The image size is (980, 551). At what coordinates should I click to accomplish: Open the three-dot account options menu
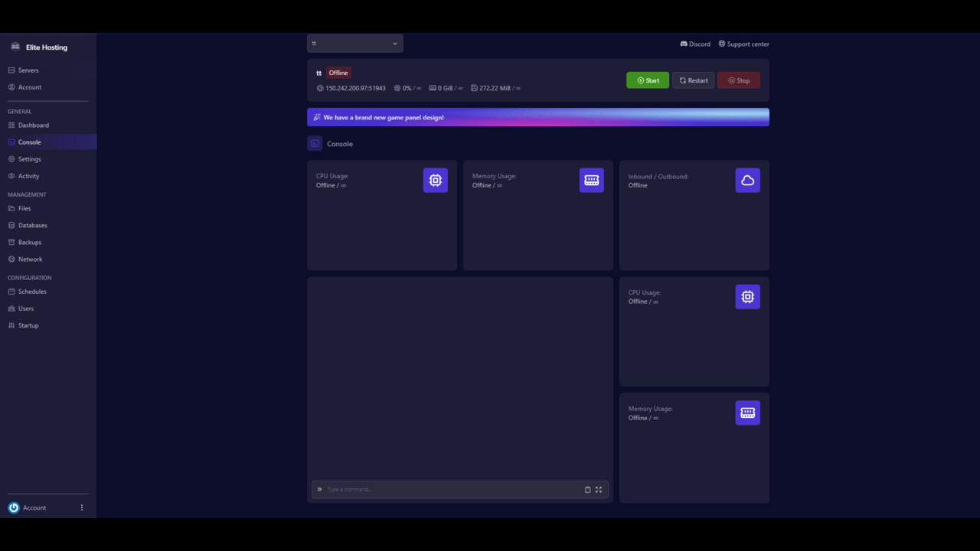point(82,507)
